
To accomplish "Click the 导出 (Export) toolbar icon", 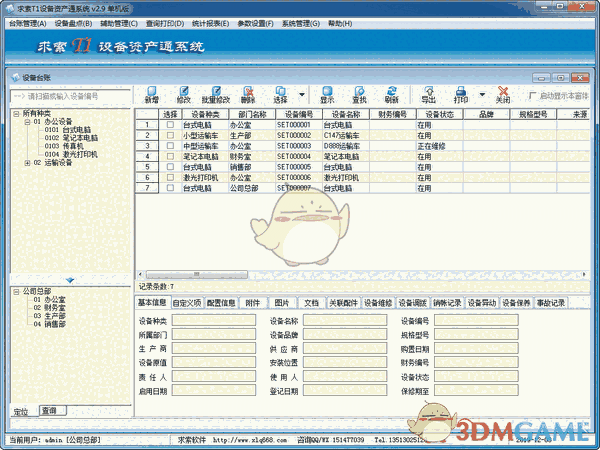I will (429, 95).
